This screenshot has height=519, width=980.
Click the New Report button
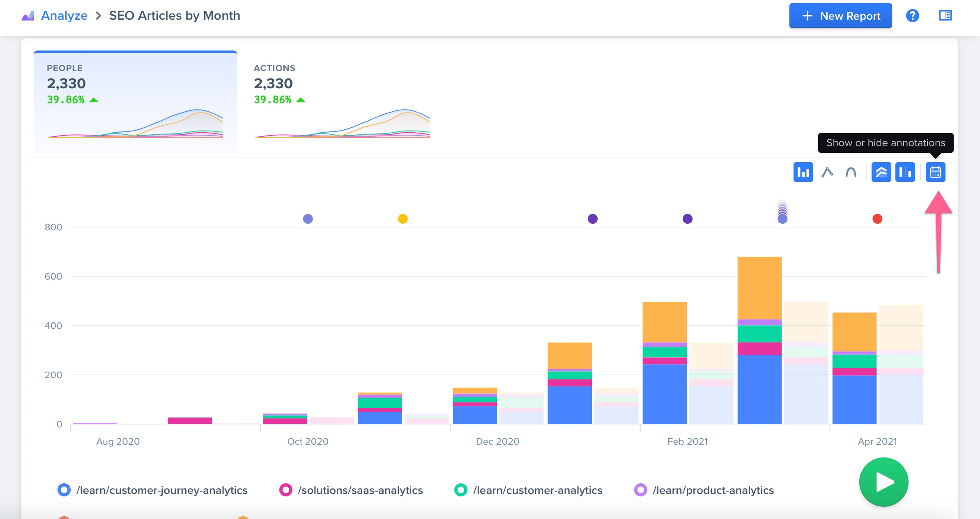(840, 16)
